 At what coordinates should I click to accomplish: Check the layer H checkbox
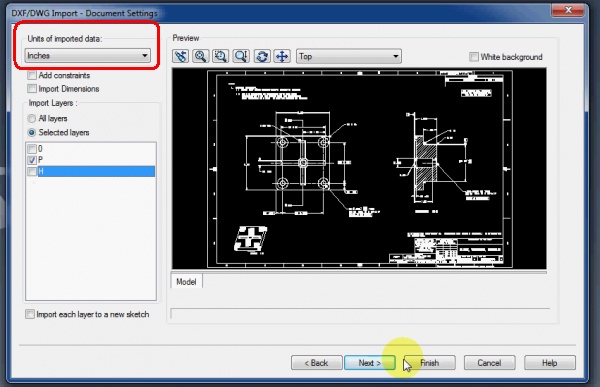coord(32,171)
